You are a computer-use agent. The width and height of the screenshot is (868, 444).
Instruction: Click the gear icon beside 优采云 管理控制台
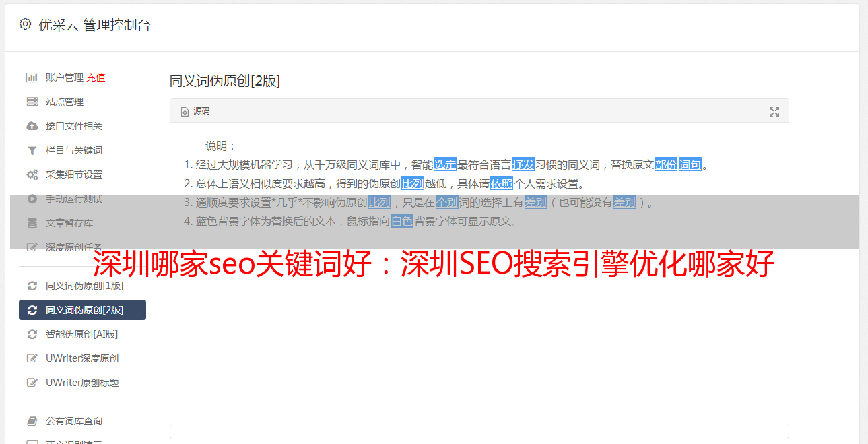(25, 24)
